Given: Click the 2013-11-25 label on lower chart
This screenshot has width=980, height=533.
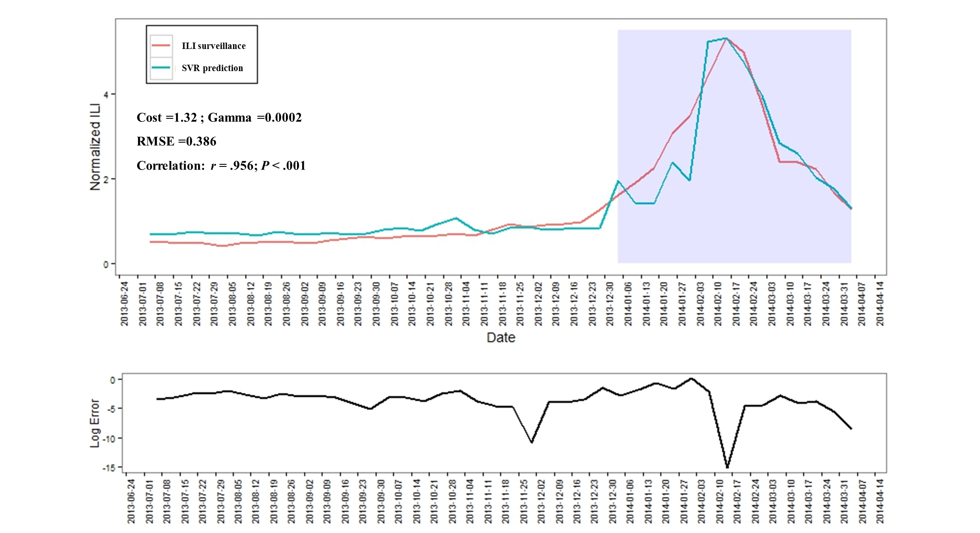Looking at the screenshot, I should [x=524, y=501].
